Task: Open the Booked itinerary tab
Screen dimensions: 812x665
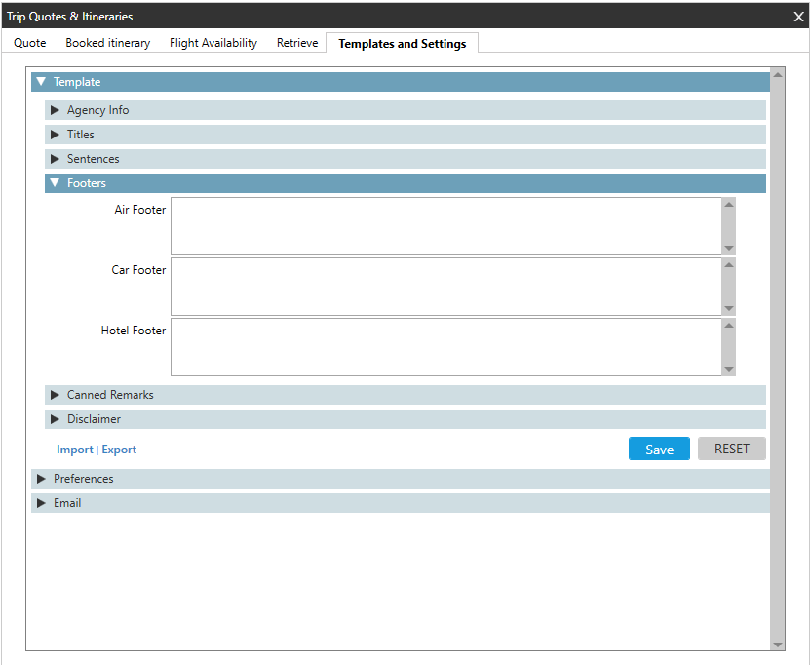Action: pyautogui.click(x=108, y=43)
